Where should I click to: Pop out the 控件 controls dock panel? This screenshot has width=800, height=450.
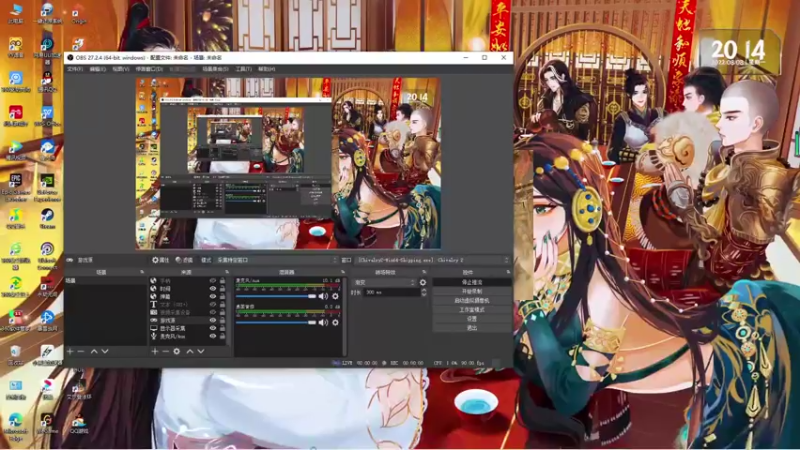[x=508, y=272]
